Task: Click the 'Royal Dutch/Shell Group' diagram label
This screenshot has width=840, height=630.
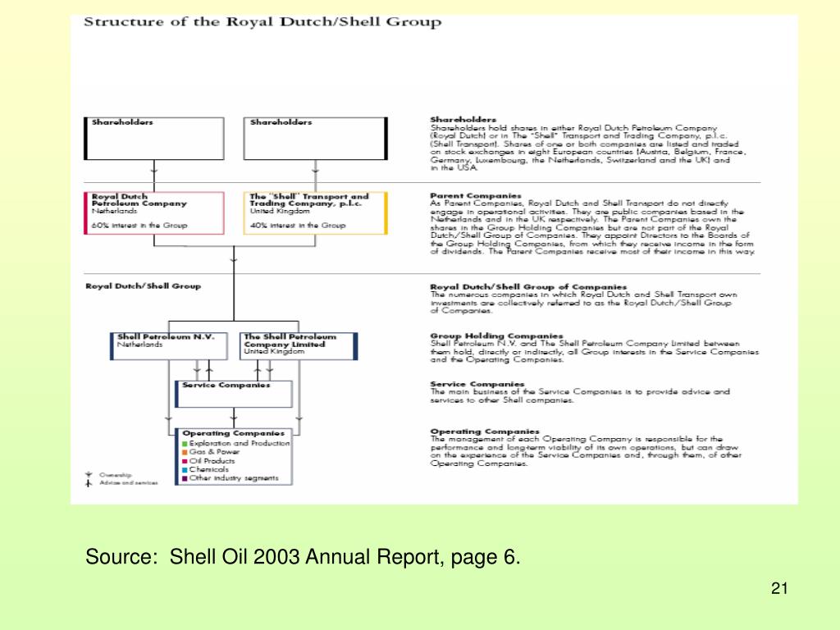Action: pyautogui.click(x=143, y=286)
